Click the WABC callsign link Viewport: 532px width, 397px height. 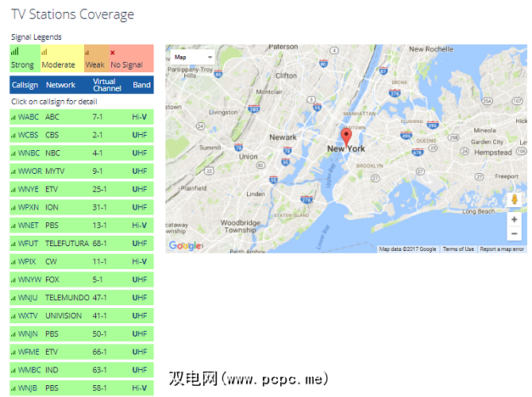point(28,117)
